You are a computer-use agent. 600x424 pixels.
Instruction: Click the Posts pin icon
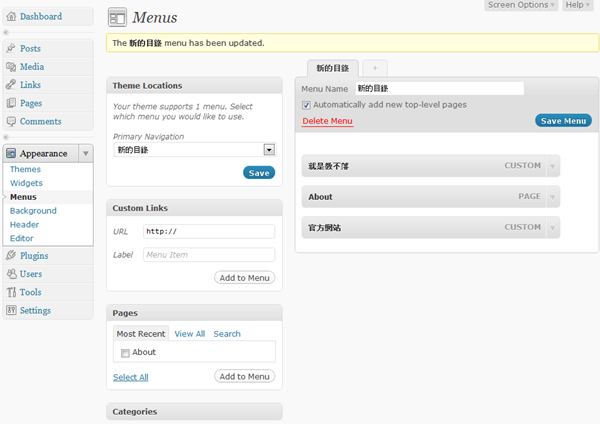[11, 48]
